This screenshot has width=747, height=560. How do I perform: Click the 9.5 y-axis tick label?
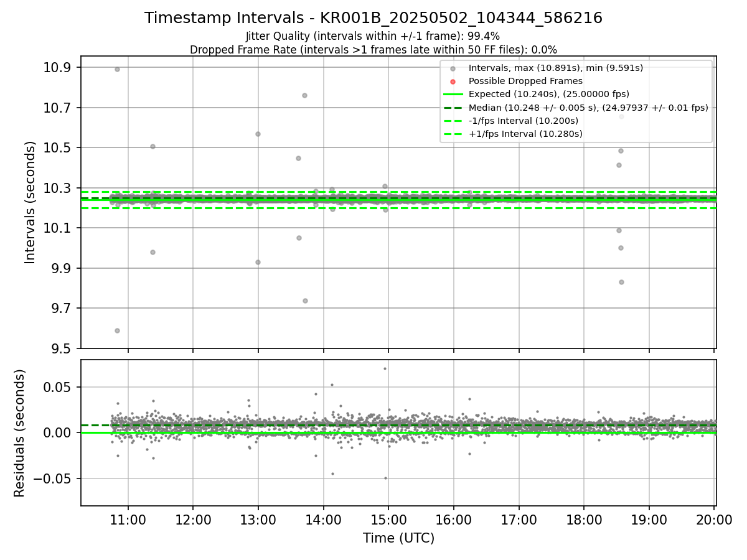click(62, 348)
